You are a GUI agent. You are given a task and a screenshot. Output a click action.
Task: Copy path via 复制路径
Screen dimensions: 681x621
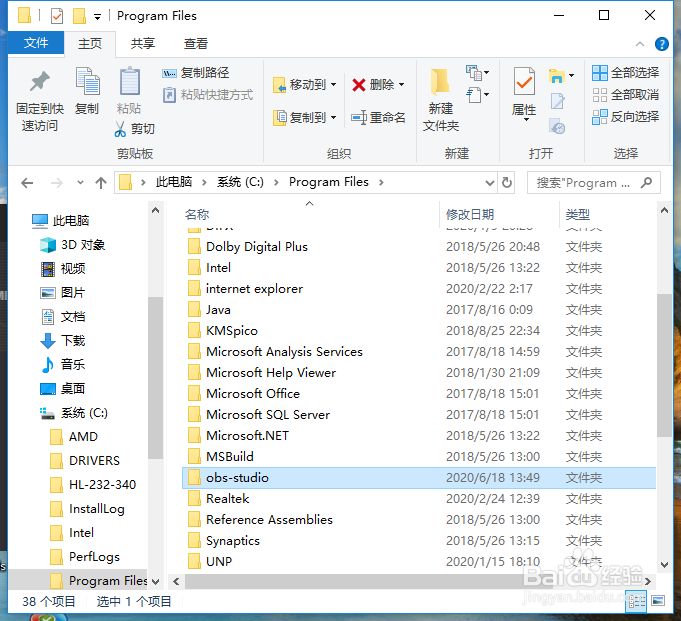[195, 73]
